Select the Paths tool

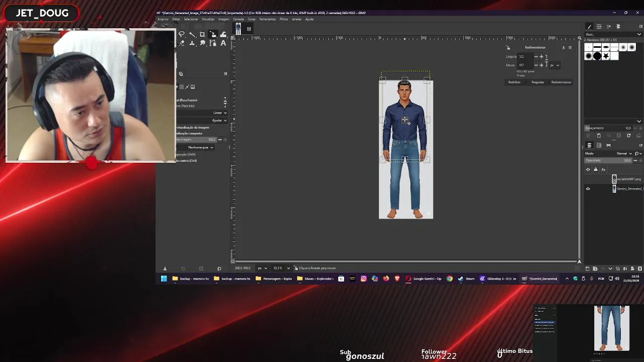213,43
